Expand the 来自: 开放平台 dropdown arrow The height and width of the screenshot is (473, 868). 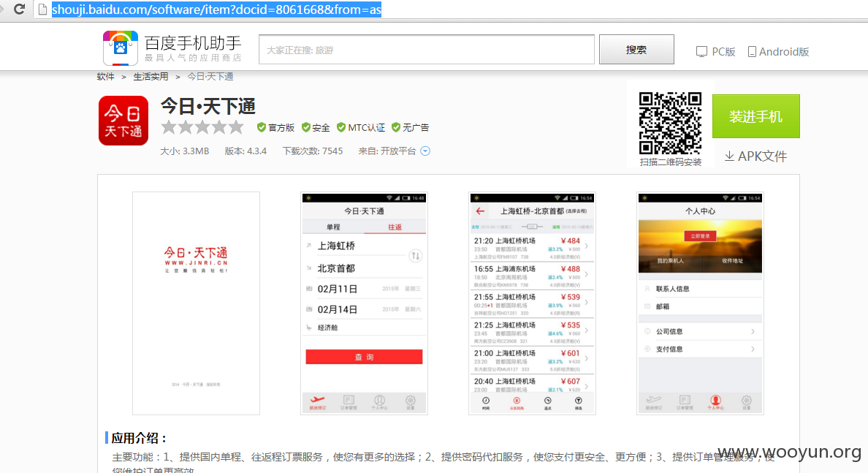(x=425, y=151)
